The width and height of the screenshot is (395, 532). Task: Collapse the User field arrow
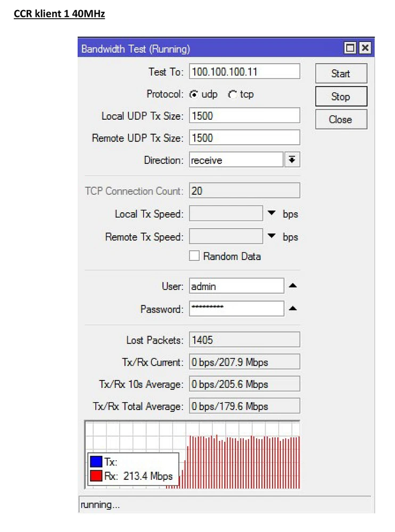tap(292, 286)
